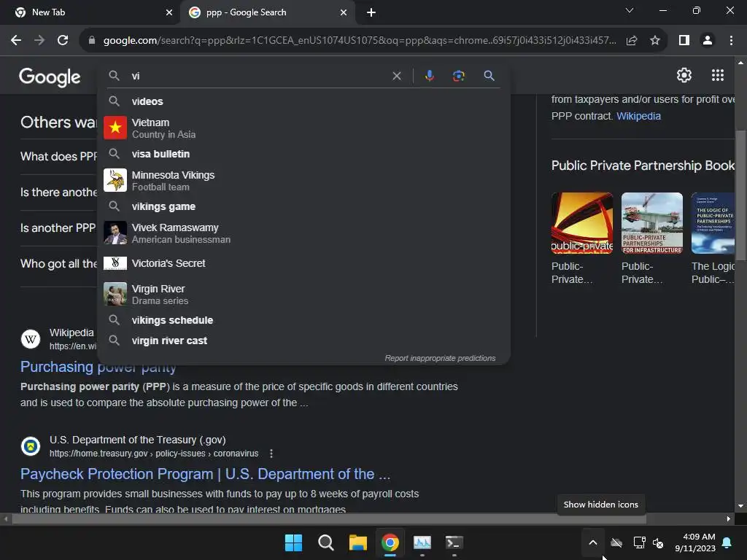Open the Google apps grid
Image resolution: width=747 pixels, height=560 pixels.
point(718,75)
